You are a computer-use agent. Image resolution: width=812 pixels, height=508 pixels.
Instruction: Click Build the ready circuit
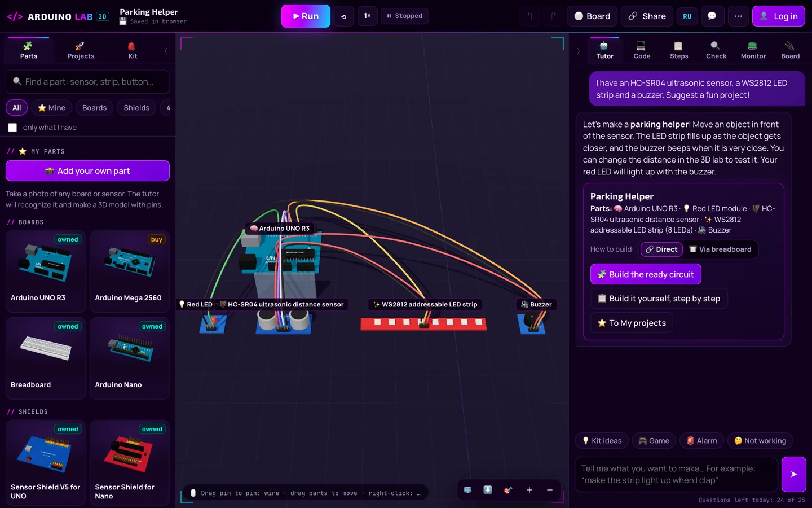(646, 274)
